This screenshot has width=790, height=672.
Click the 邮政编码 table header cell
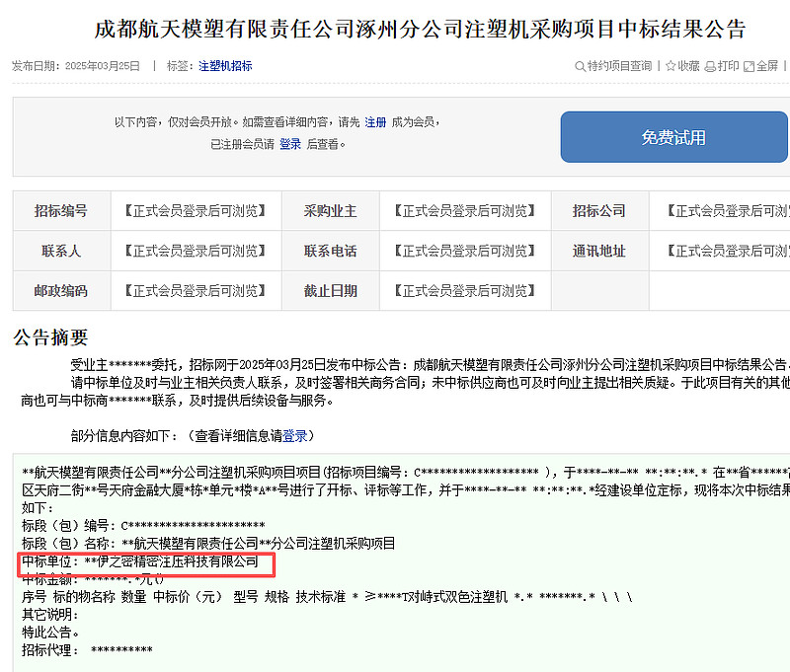pos(61,291)
